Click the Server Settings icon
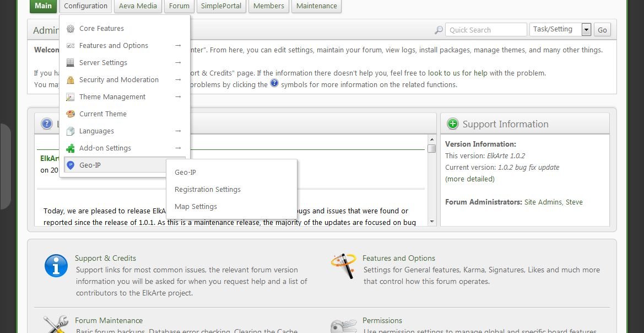This screenshot has height=333, width=644. pos(71,62)
